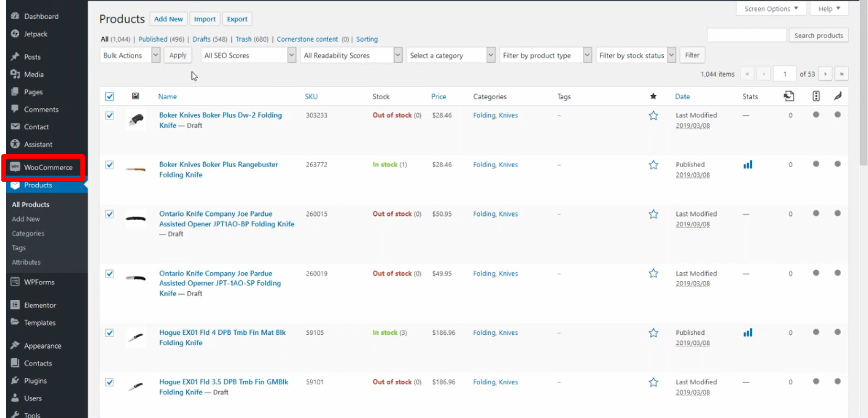The height and width of the screenshot is (418, 868).
Task: Click the search products text field
Action: tap(746, 35)
